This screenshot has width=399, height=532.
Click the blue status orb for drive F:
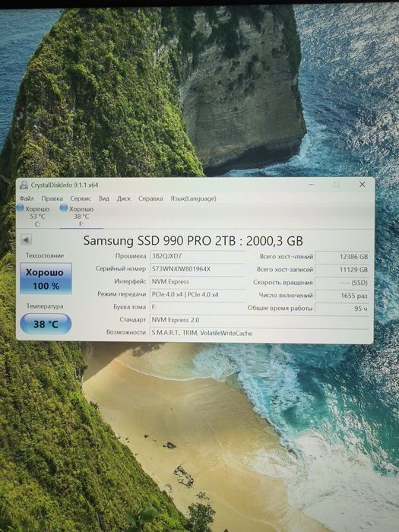pos(64,208)
